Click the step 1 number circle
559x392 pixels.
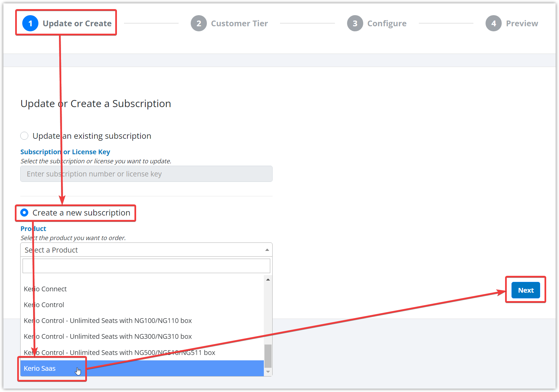pyautogui.click(x=30, y=23)
